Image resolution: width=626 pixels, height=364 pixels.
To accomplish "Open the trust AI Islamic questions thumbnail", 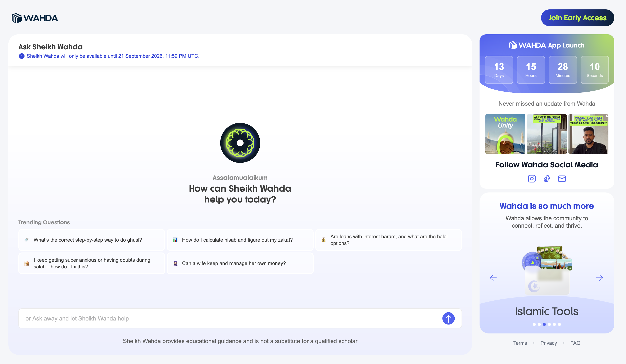I will pyautogui.click(x=588, y=134).
